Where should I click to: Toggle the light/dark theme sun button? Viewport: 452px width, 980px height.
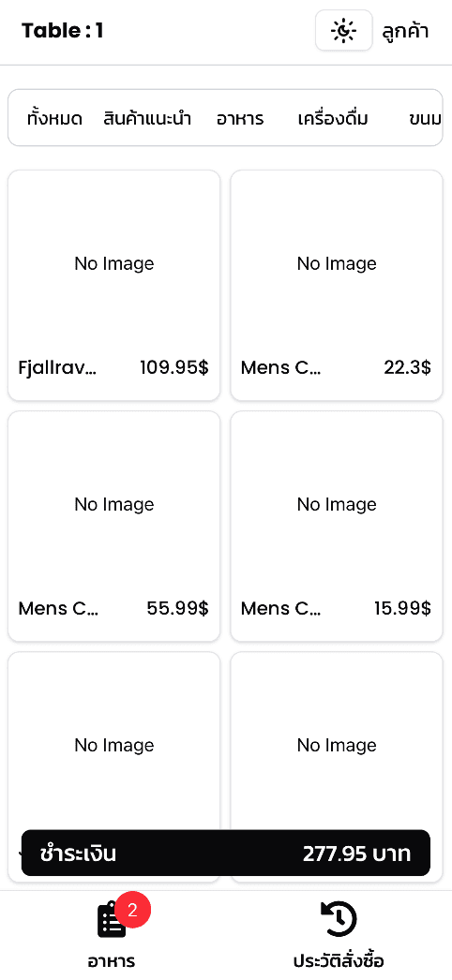(344, 31)
